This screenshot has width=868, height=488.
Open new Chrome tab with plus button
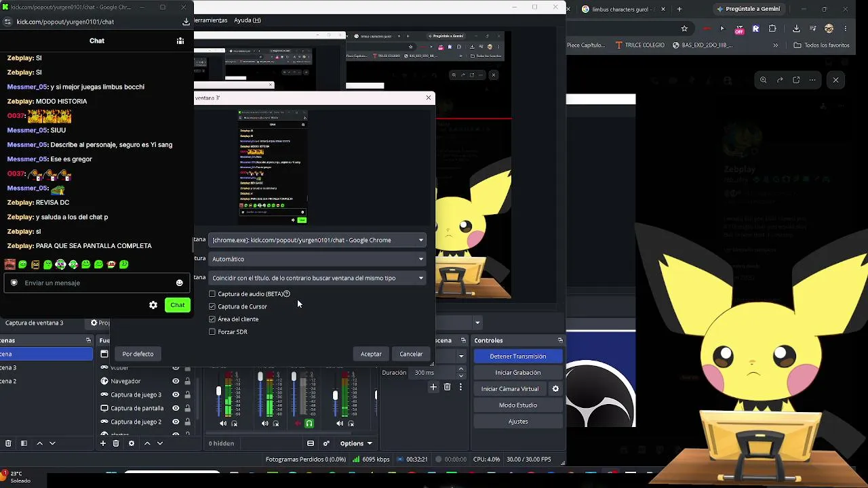tap(681, 9)
